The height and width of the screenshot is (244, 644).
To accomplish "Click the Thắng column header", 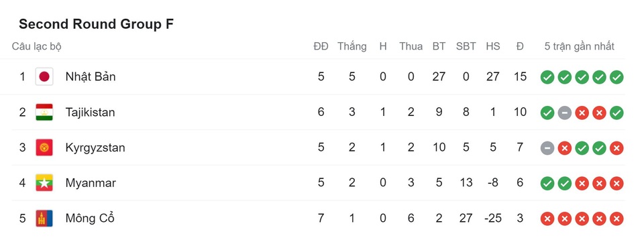I will [352, 46].
